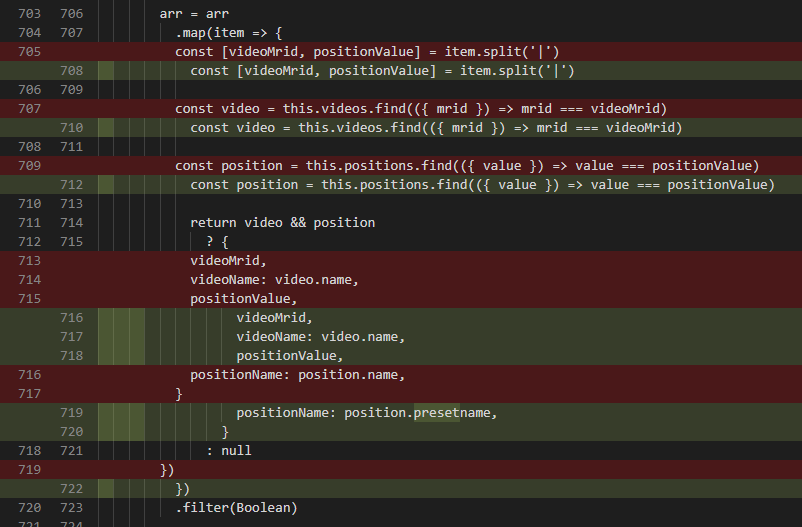Click the removed 'const video' line at 707
The width and height of the screenshot is (802, 527).
click(420, 108)
